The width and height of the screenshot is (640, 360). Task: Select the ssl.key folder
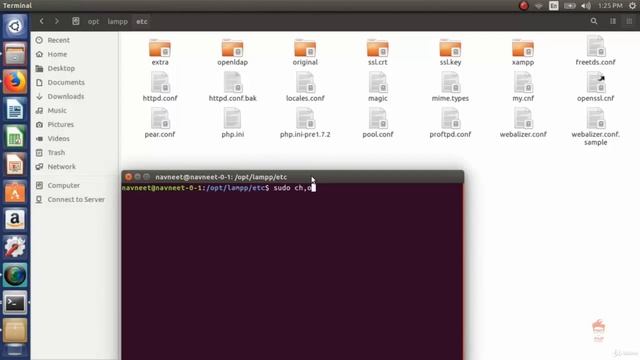[x=450, y=52]
